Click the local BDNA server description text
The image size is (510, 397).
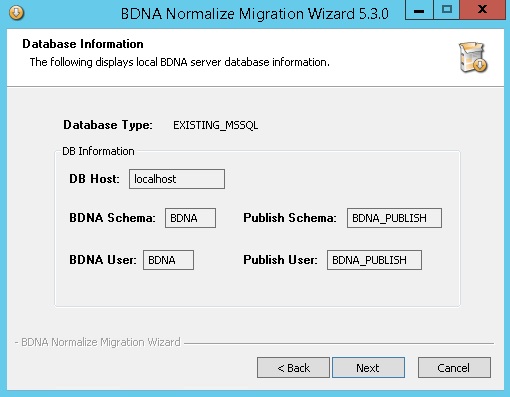point(180,62)
